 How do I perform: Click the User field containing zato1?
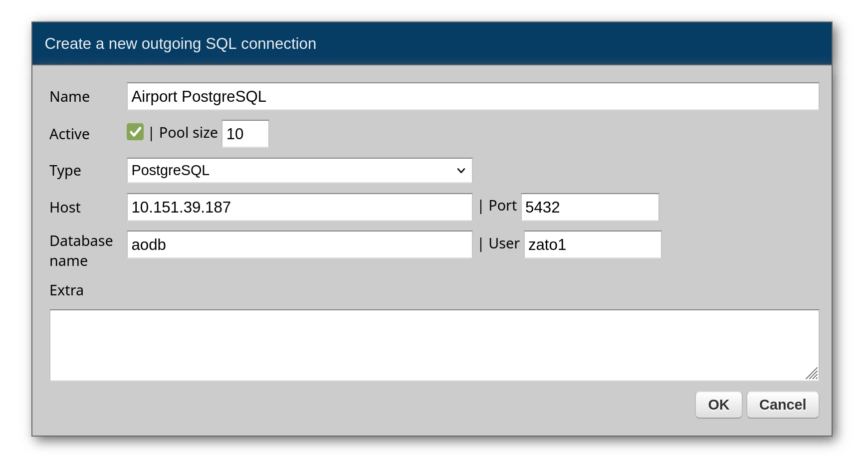click(x=592, y=244)
